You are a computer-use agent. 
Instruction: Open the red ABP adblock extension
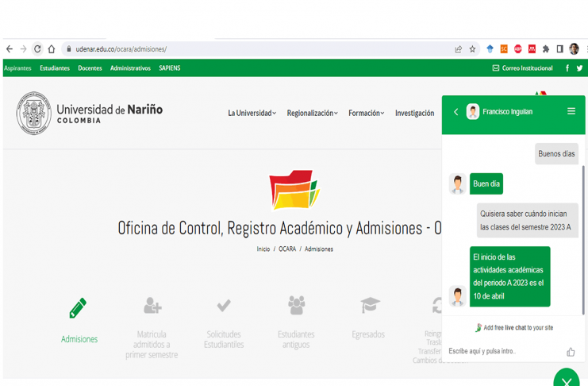[518, 48]
